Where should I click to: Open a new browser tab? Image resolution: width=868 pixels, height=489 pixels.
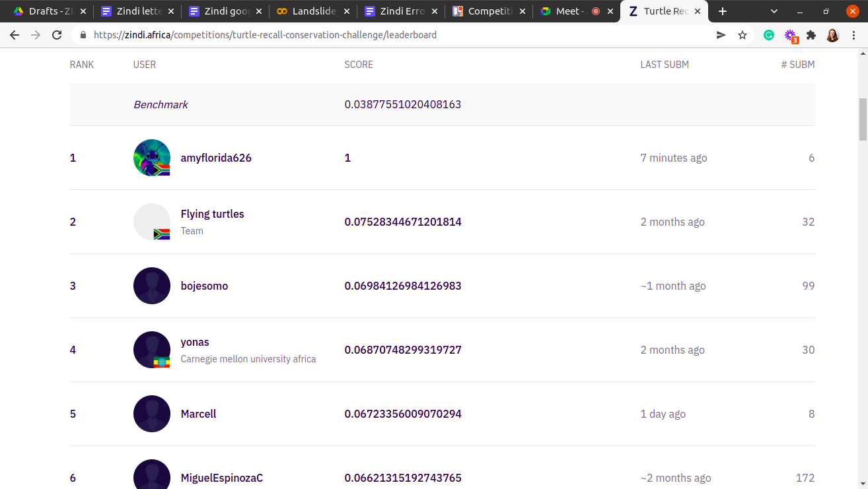tap(723, 11)
